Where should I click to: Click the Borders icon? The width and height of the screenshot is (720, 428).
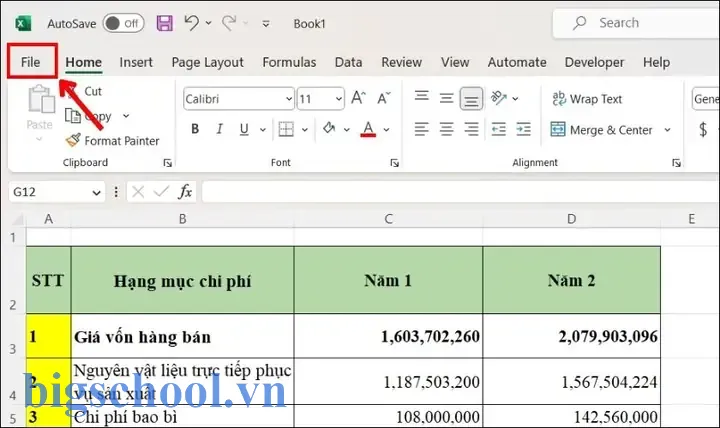[x=286, y=130]
